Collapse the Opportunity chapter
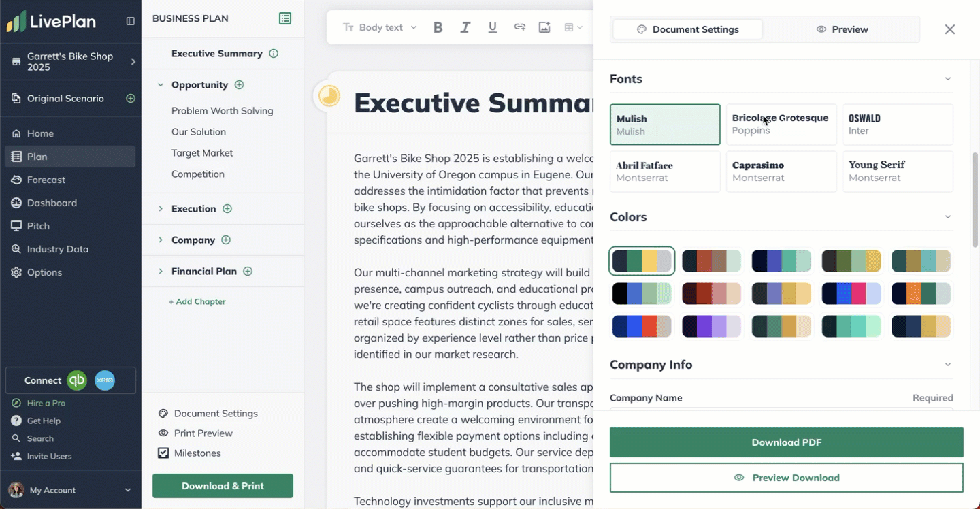Screen dimensions: 980x509 [x=160, y=84]
